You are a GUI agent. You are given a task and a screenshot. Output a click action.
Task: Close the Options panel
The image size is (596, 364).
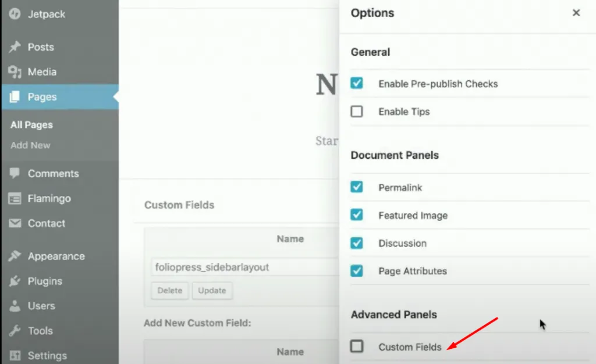coord(576,13)
